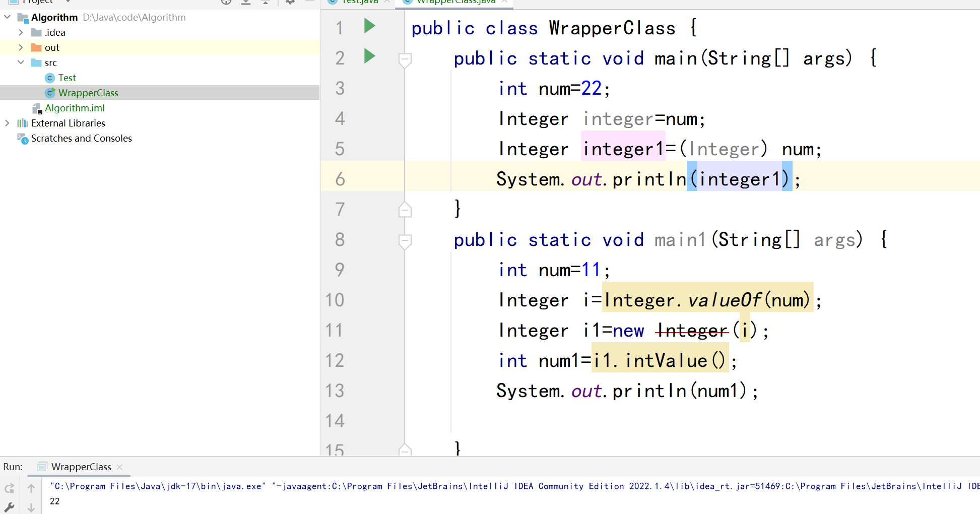The image size is (980, 514).
Task: Rerun WrapperClass in Run panel
Action: pos(10,488)
